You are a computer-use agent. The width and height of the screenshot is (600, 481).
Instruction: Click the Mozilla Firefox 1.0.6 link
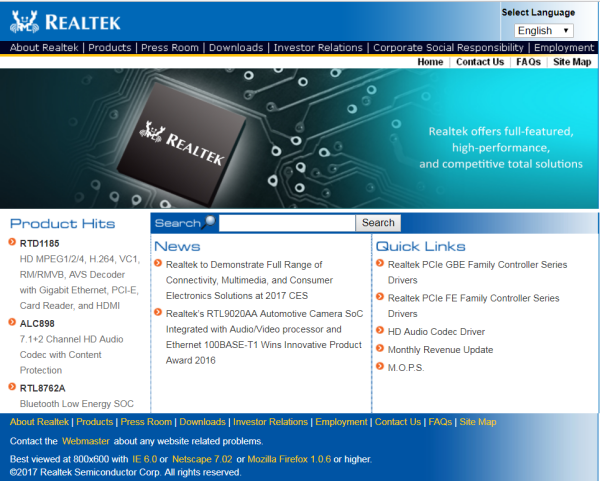289,459
